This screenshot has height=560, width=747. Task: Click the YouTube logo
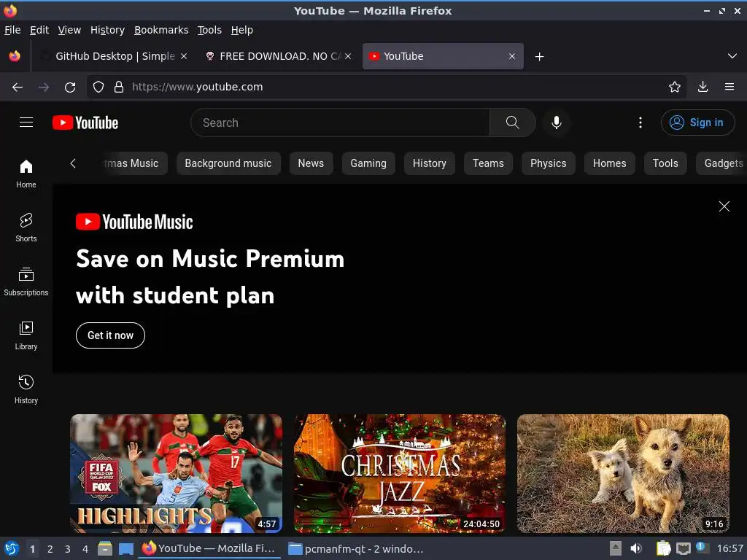coord(85,122)
